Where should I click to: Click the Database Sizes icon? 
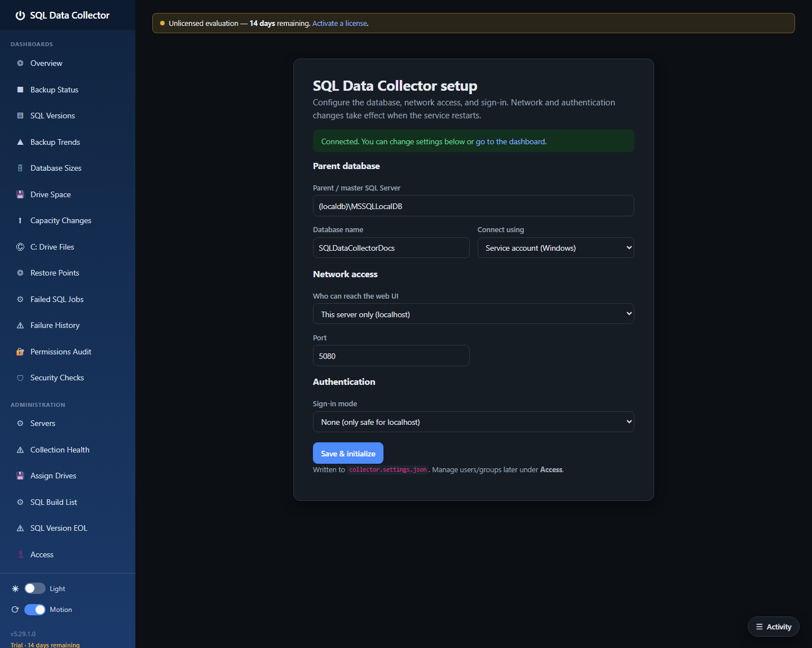[x=20, y=168]
